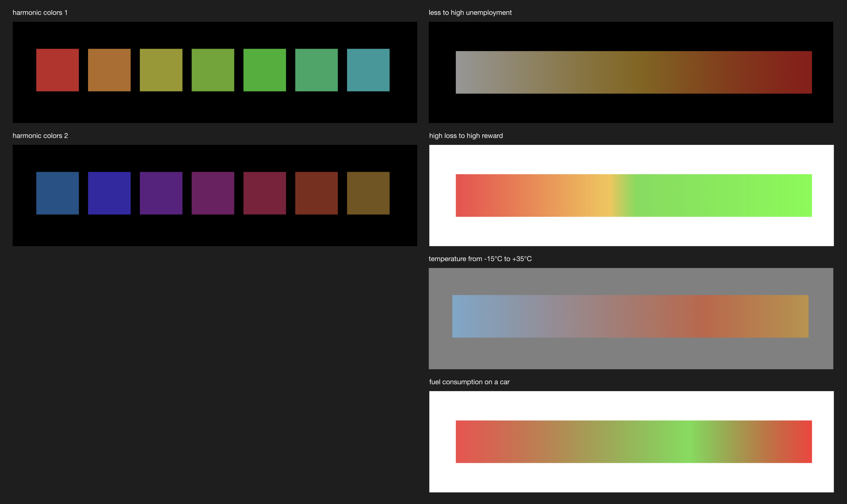Pick the purple swatch in harmonic colors 2
The height and width of the screenshot is (504, 847).
click(x=161, y=193)
